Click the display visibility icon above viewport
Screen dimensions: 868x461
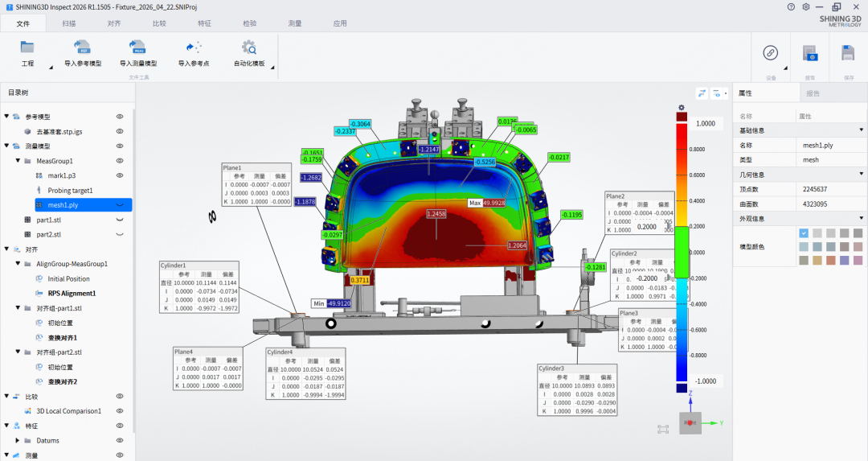[716, 93]
